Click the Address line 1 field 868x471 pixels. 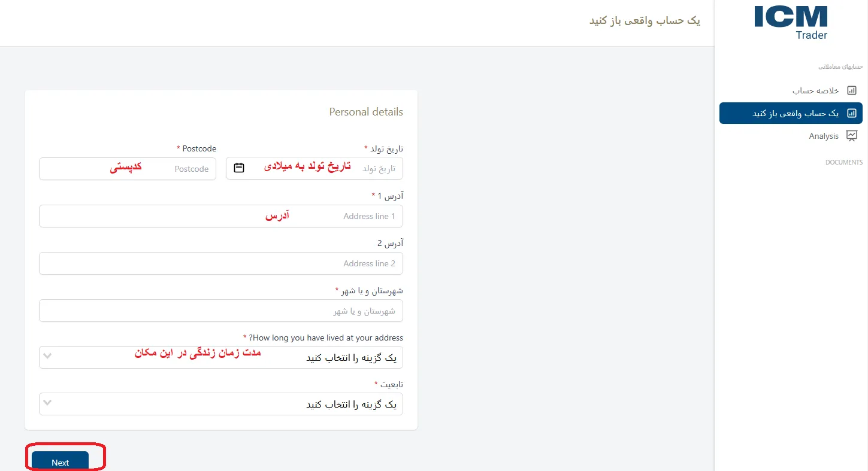click(221, 216)
